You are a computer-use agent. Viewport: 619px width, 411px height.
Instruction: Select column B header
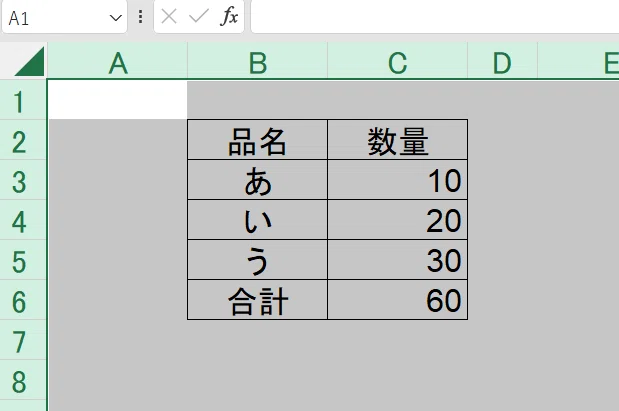click(x=257, y=62)
